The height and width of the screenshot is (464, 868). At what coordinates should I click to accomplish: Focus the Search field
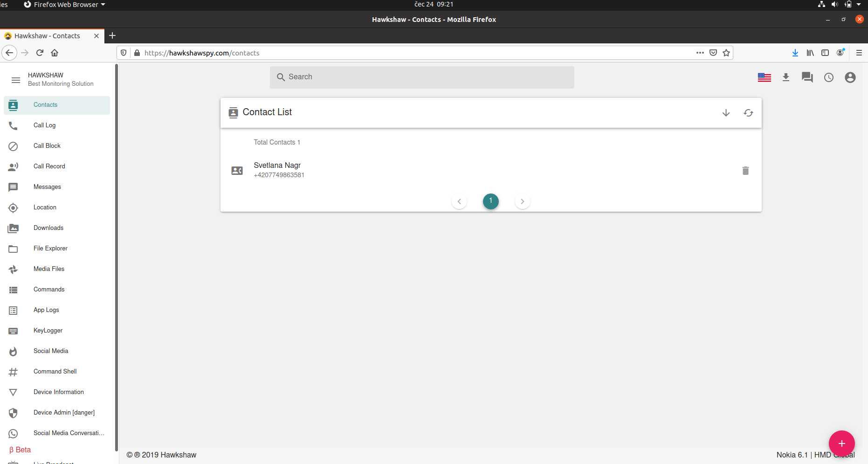click(422, 77)
